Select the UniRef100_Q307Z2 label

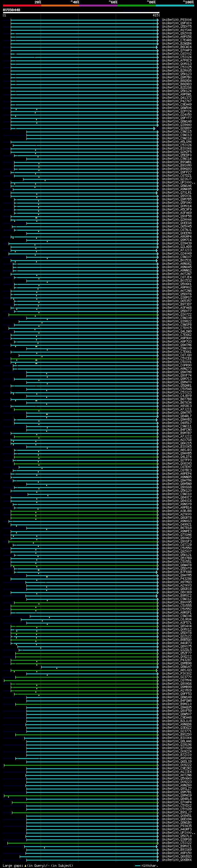click(177, 315)
